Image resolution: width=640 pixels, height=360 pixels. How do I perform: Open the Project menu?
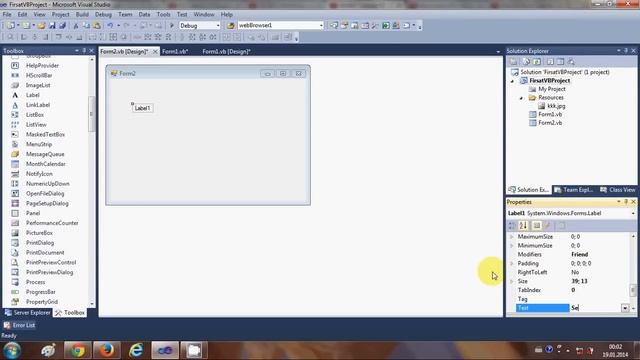point(60,14)
